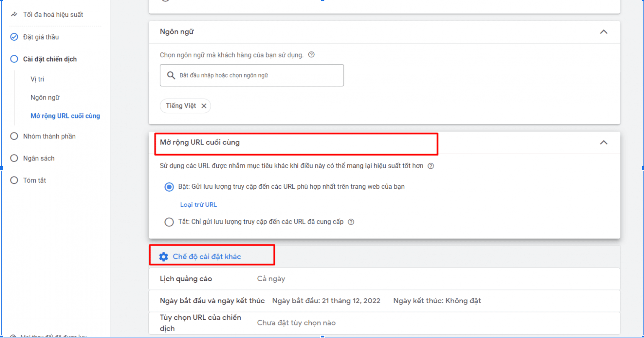
Task: Go to the Ngân sách step
Action: (39, 158)
